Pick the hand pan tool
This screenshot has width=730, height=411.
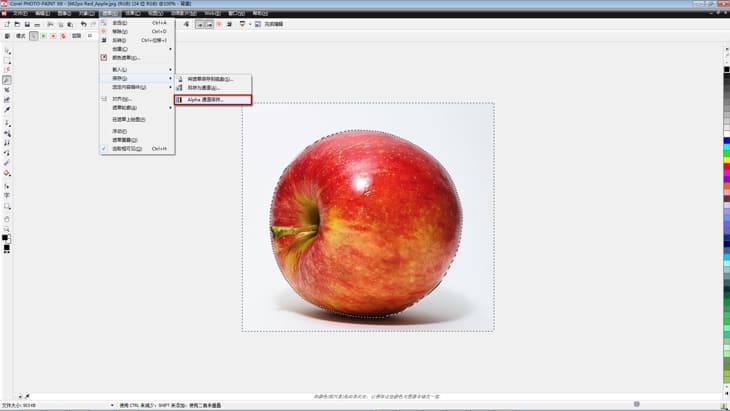(x=7, y=217)
